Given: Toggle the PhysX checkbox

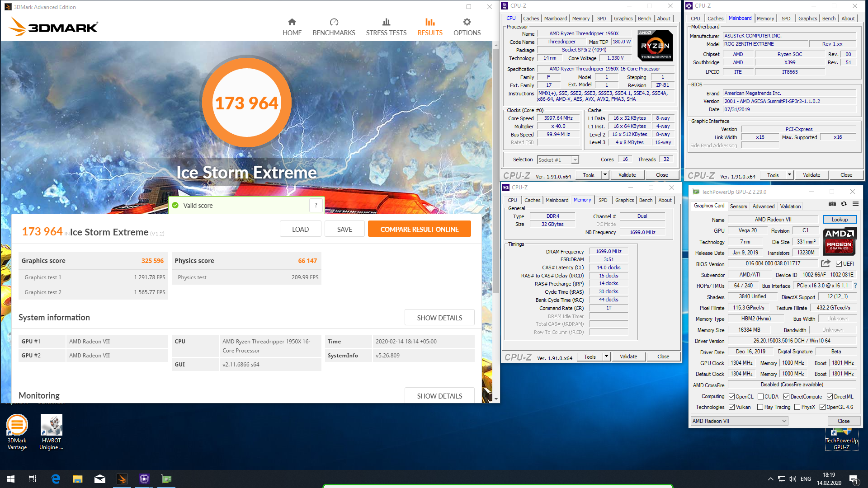Looking at the screenshot, I should [x=797, y=407].
